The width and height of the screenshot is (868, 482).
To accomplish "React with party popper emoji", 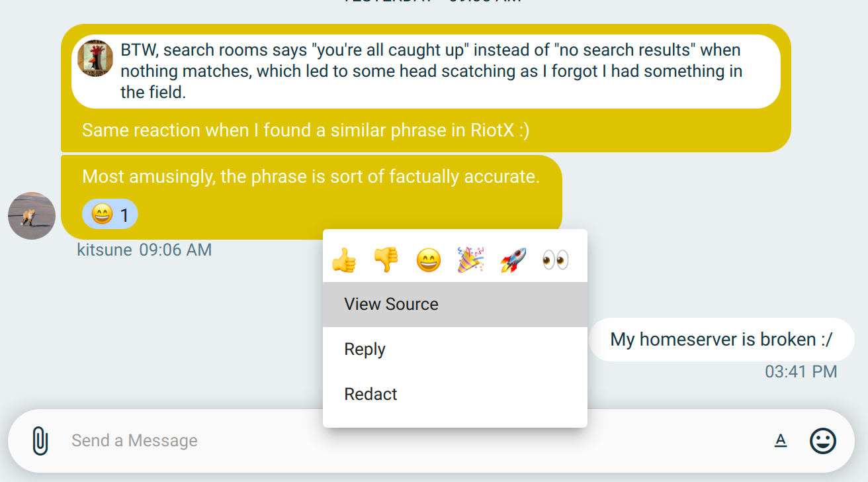I will [x=471, y=260].
